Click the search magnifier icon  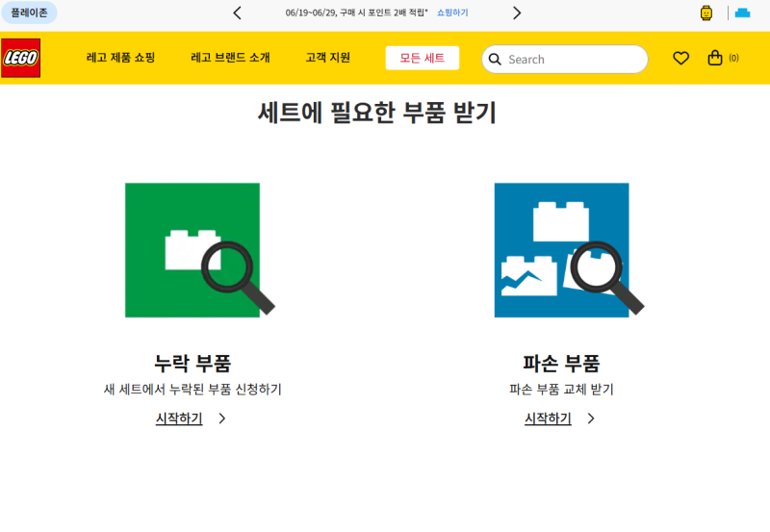click(495, 60)
